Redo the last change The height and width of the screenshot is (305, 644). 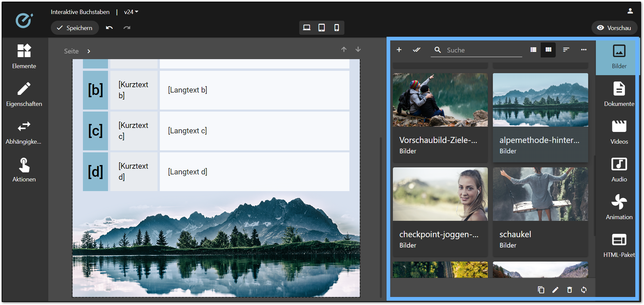pyautogui.click(x=127, y=28)
